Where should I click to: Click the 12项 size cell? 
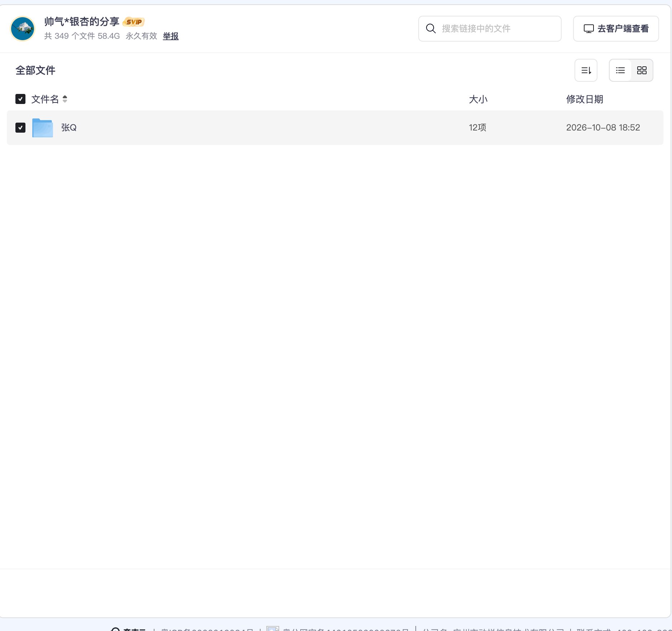(477, 128)
